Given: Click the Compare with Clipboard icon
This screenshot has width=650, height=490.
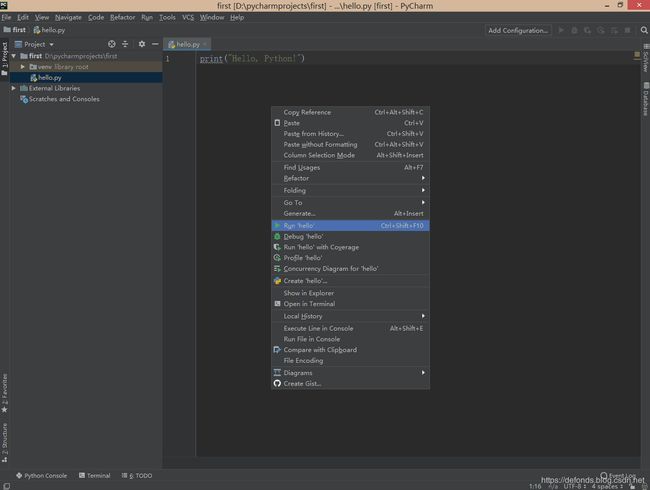Looking at the screenshot, I should [x=277, y=350].
